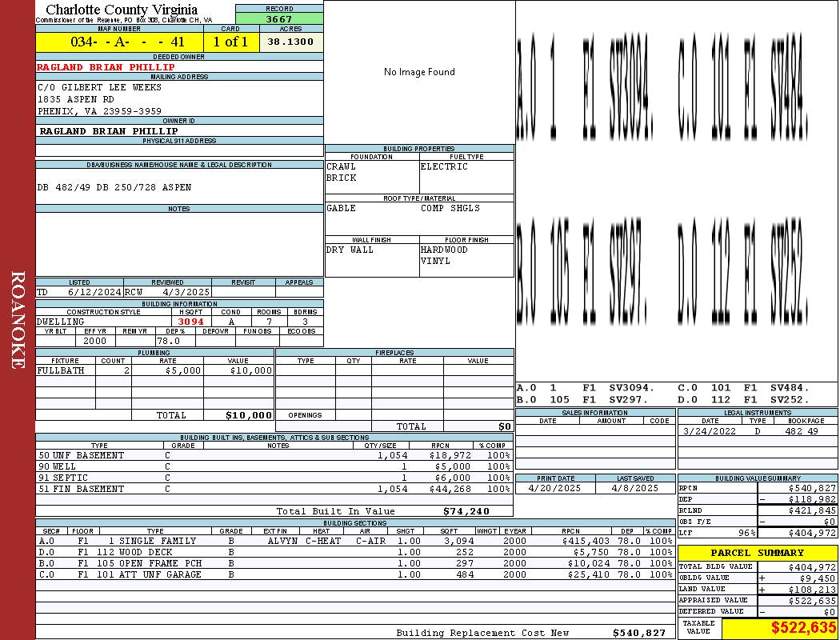This screenshot has height=640, width=840.
Task: Click the ROANOKE district label
Action: pos(18,320)
